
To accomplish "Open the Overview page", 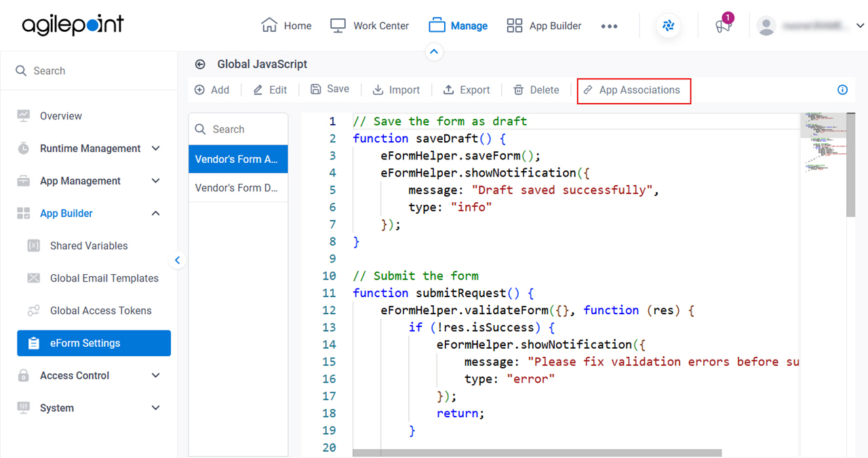I will (x=61, y=116).
